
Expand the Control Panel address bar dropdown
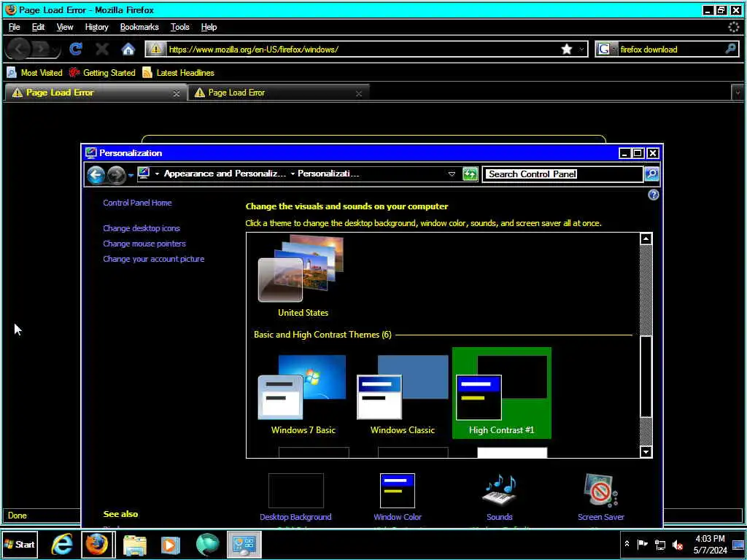click(x=452, y=174)
